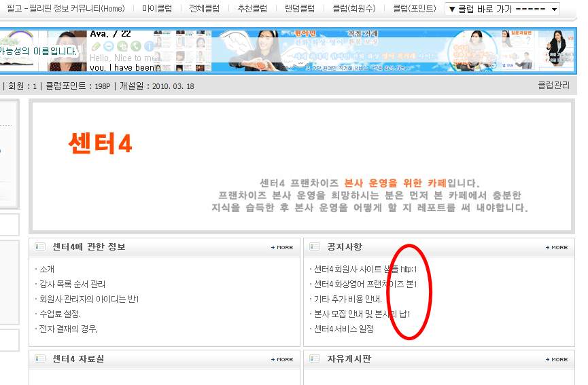
Task: Click the list icon beside 센터4에 관한 정보
Action: 40,246
